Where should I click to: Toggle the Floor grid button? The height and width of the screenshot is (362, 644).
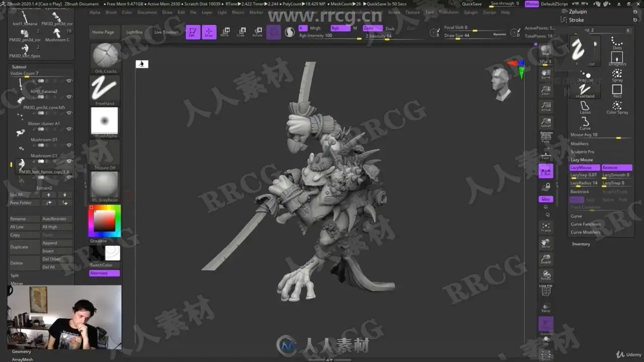[x=546, y=154]
